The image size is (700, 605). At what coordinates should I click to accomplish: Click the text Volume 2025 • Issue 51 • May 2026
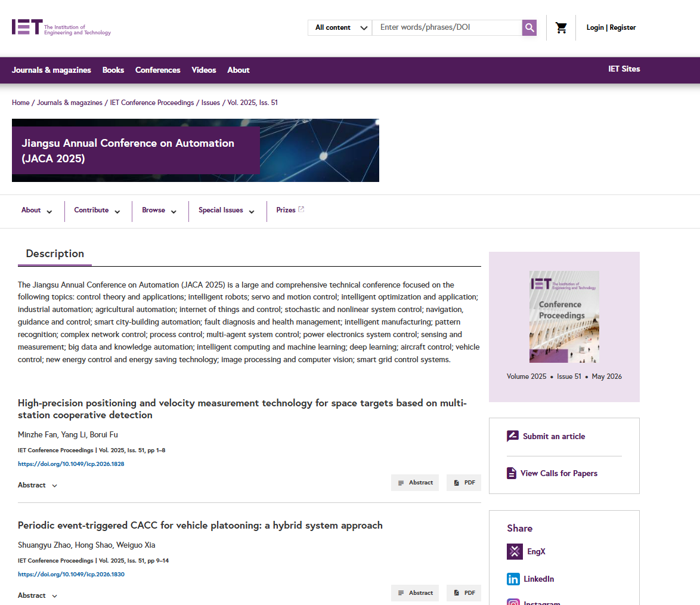[564, 376]
